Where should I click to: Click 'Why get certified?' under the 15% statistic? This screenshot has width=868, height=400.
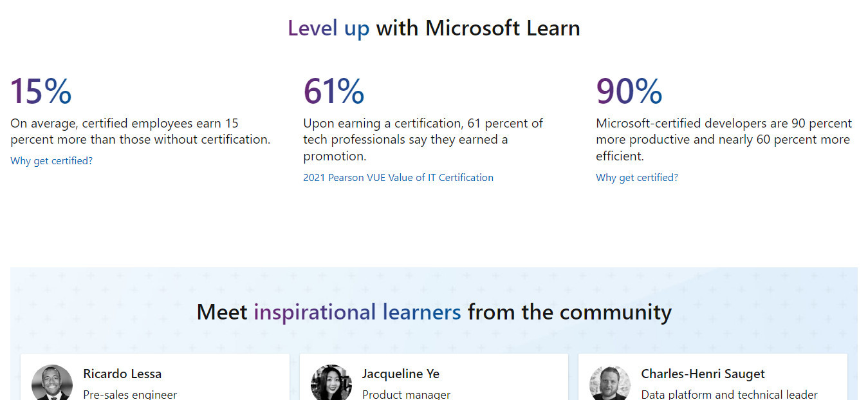coord(51,161)
